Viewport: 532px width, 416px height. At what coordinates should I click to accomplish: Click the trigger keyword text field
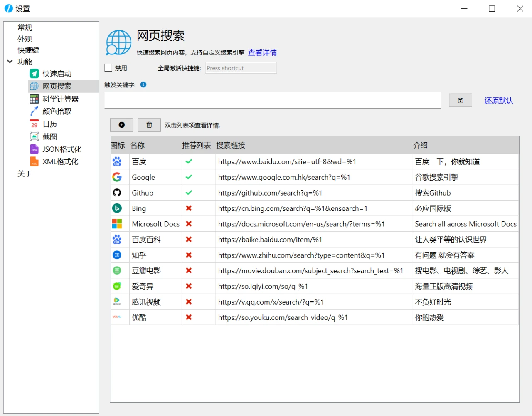[273, 100]
